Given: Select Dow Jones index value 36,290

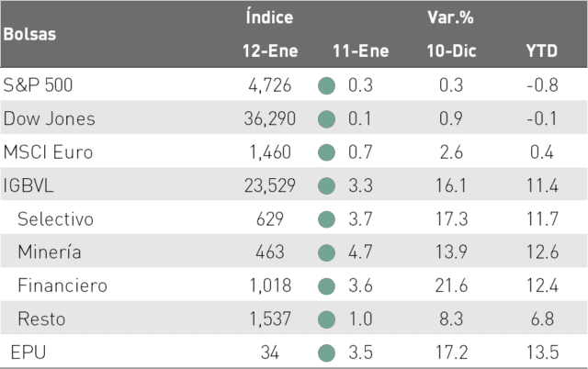Looking at the screenshot, I should click(270, 119).
